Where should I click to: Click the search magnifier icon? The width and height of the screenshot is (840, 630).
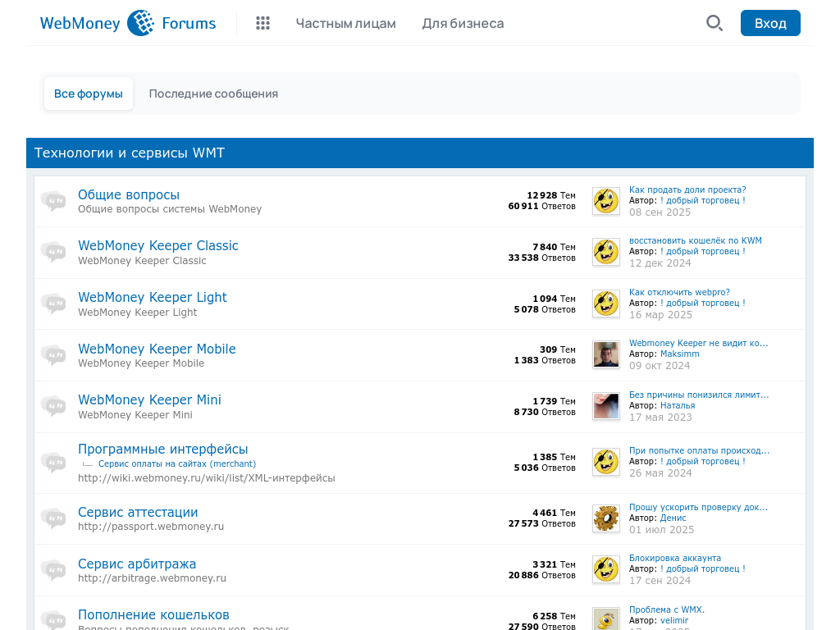tap(714, 23)
